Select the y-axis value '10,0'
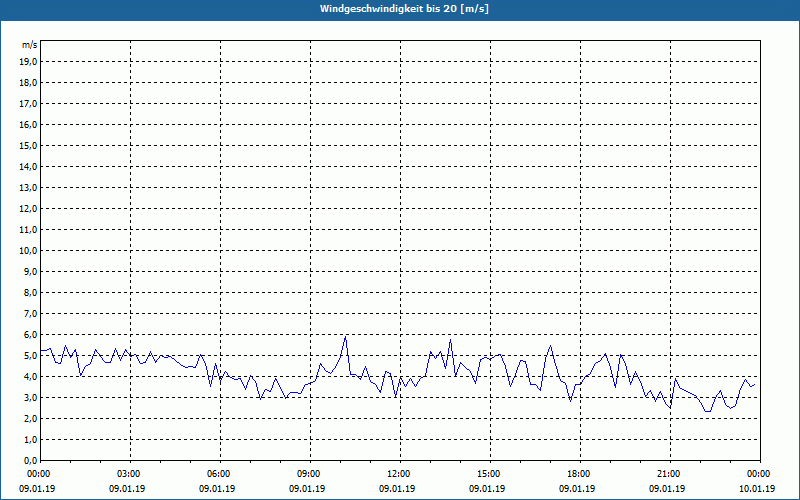 pyautogui.click(x=28, y=251)
